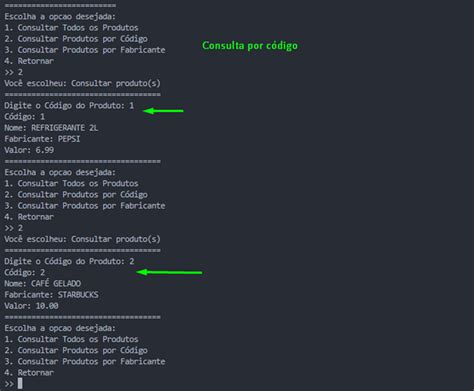Click the green 'Consulta por código' annotation
The width and height of the screenshot is (474, 391).
pos(250,46)
